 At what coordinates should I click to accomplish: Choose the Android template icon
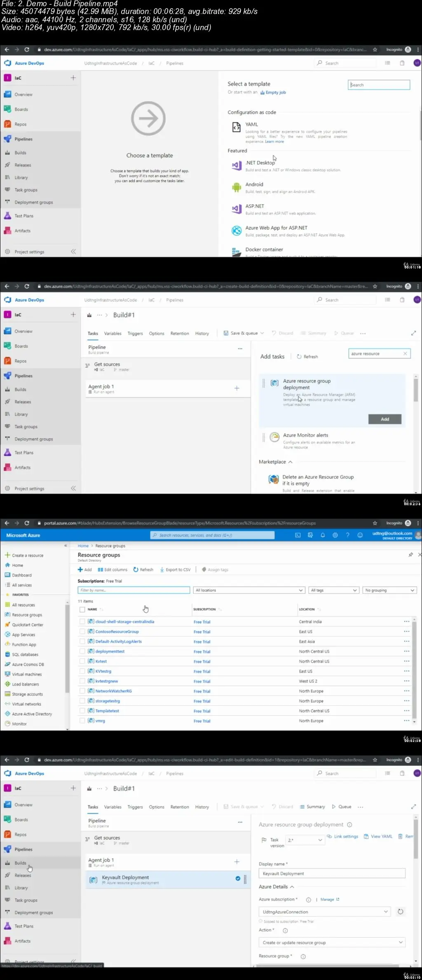(x=237, y=187)
